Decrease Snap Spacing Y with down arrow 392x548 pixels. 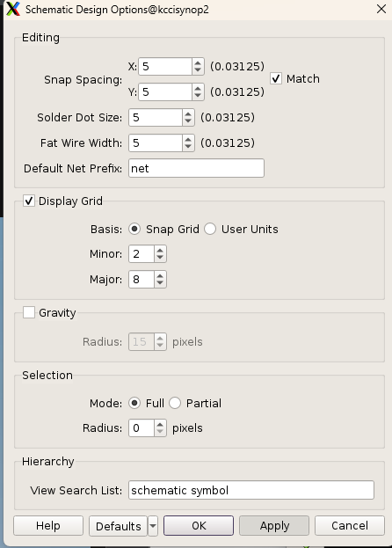(x=198, y=96)
